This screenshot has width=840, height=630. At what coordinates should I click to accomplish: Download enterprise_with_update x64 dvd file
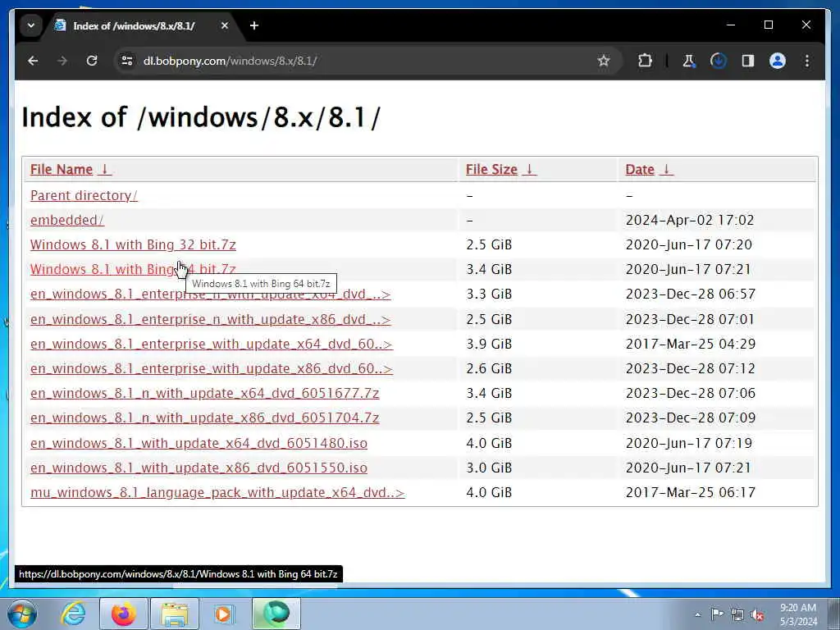click(x=211, y=344)
